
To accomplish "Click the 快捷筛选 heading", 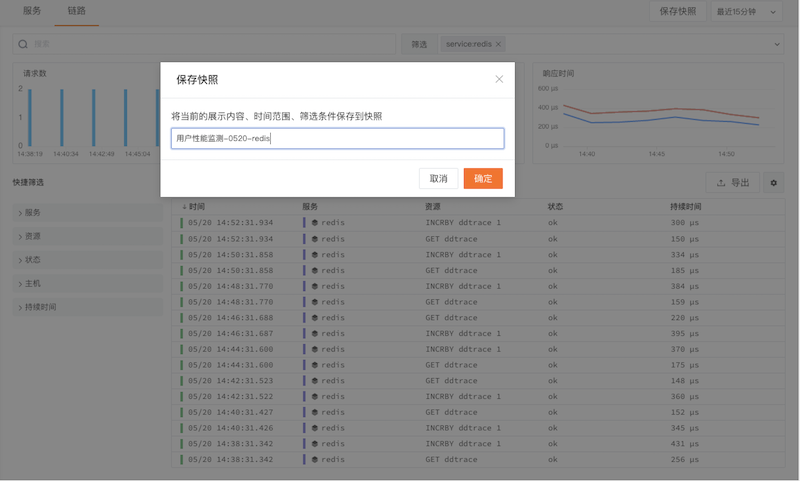I will 28,183.
